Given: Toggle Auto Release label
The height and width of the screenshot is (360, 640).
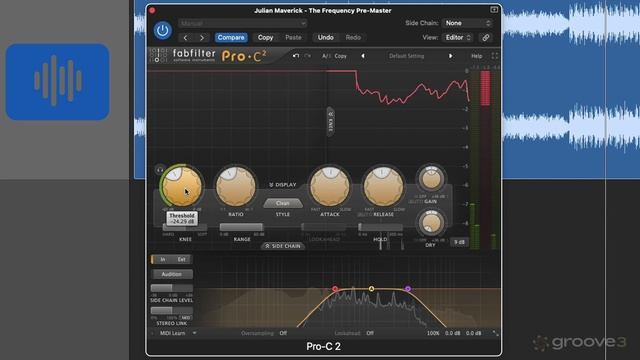Looking at the screenshot, I should pyautogui.click(x=364, y=214).
